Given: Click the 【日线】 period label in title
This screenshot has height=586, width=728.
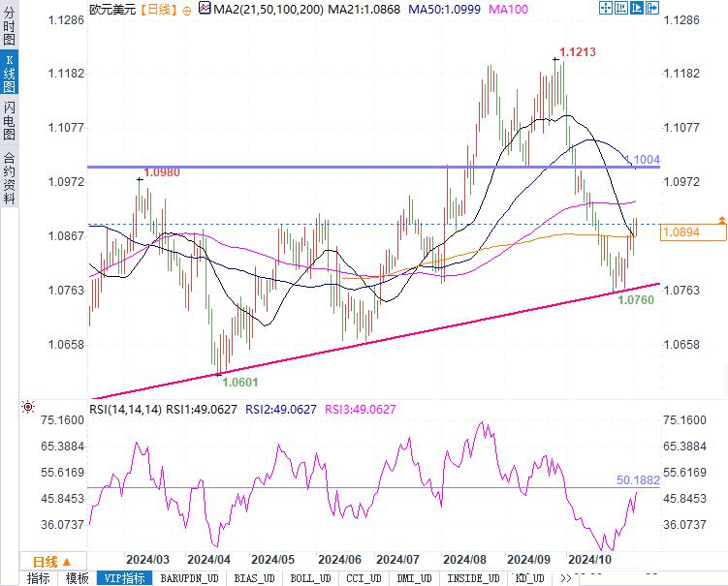Looking at the screenshot, I should pyautogui.click(x=160, y=10).
